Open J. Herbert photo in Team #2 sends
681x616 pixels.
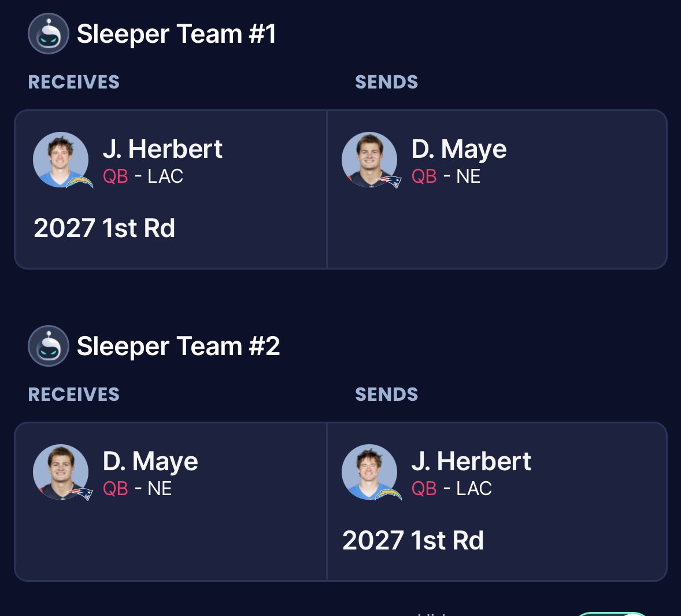point(369,472)
